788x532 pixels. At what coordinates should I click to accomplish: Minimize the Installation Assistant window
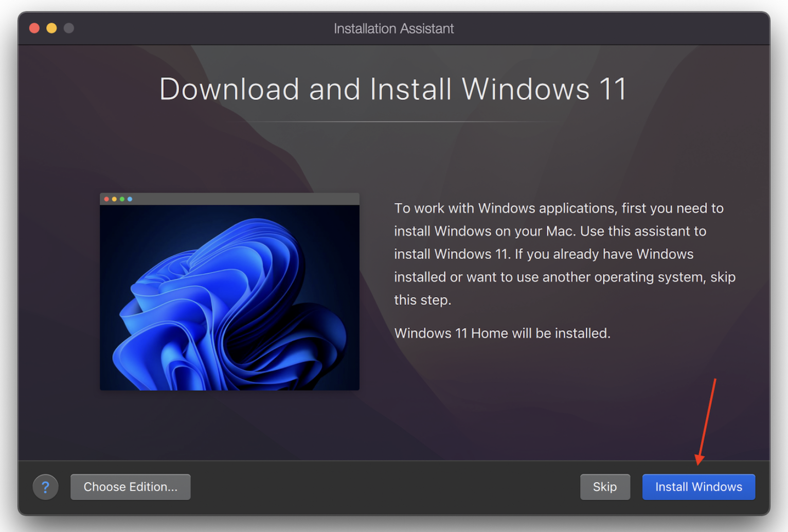51,28
